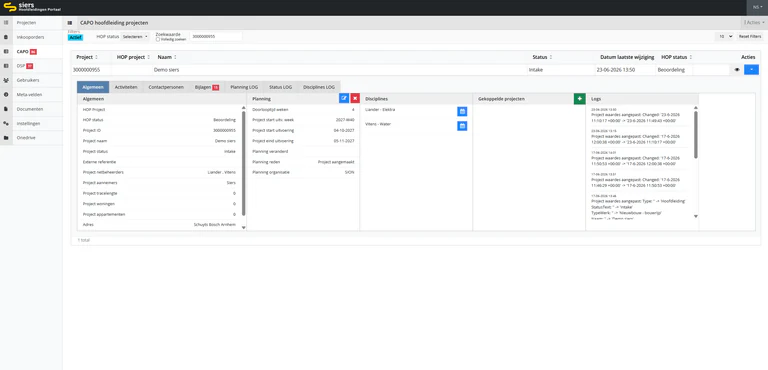Click the 2027-W40 start week value
768x370 pixels.
345,120
